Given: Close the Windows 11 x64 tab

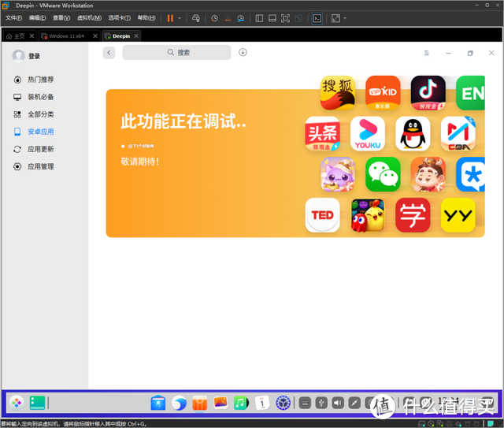Looking at the screenshot, I should 95,36.
